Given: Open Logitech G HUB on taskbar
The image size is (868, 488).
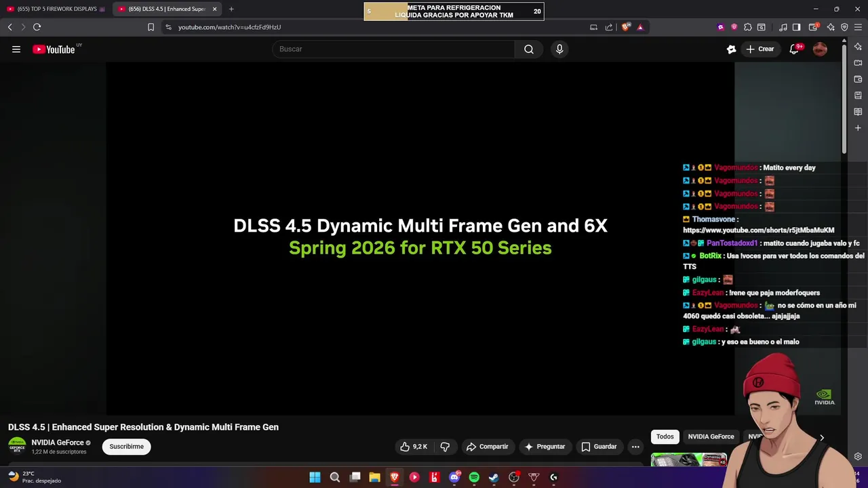Looking at the screenshot, I should click(553, 477).
